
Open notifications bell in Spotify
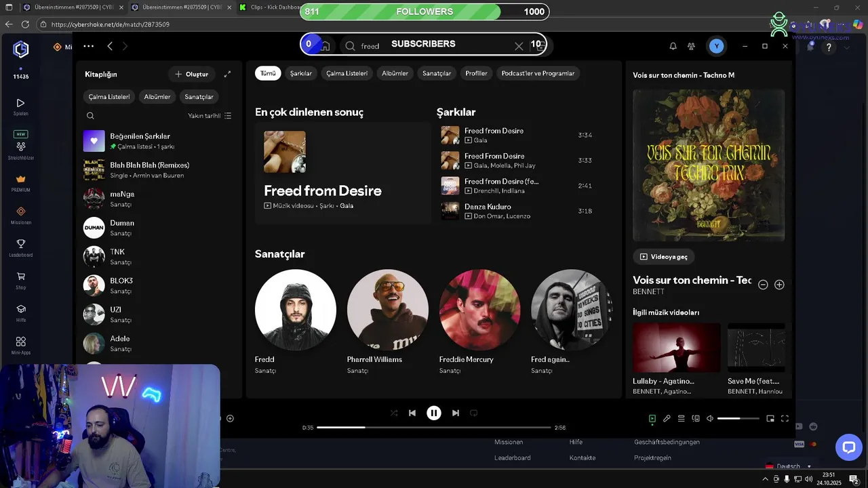[x=673, y=46]
